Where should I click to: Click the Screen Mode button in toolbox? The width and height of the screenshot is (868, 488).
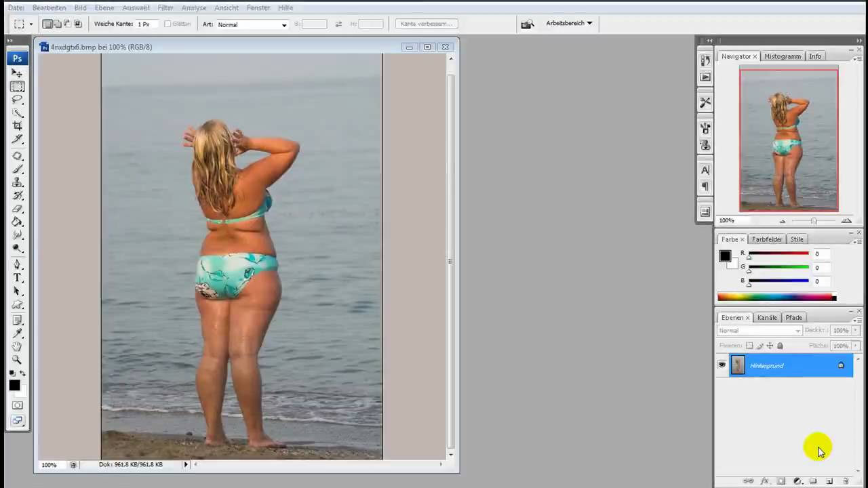[x=18, y=421]
